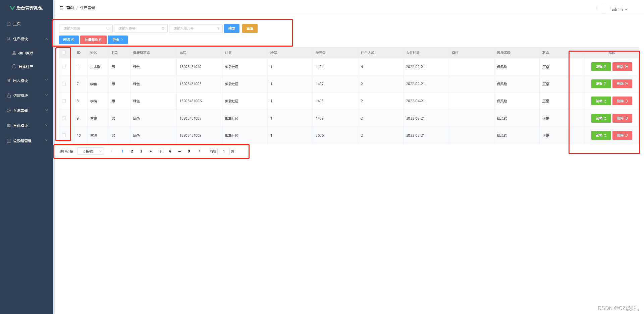Image resolution: width=644 pixels, height=314 pixels.
Task: Go to previous page arrow
Action: [x=112, y=151]
